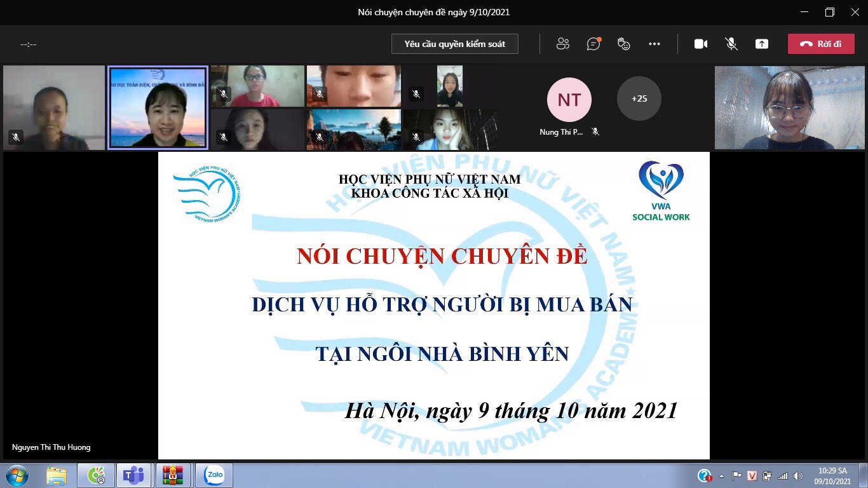Click the share content tray icon
Image resolution: width=868 pixels, height=488 pixels.
coord(762,44)
